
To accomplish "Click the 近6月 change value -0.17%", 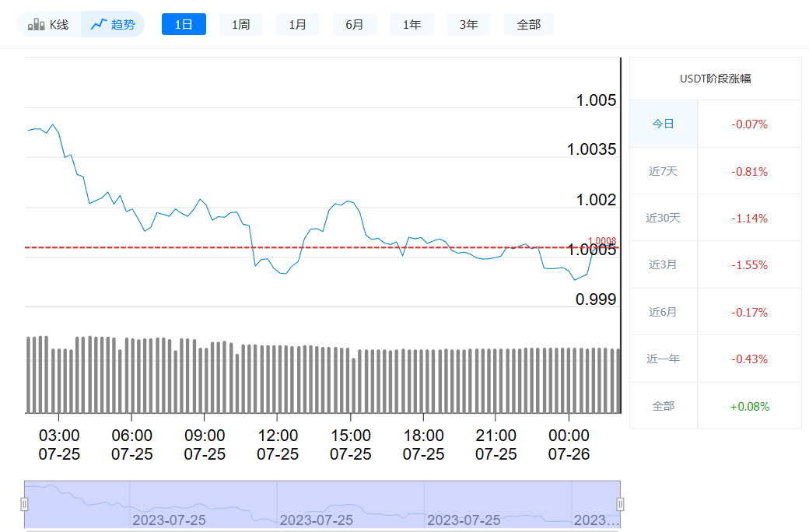I will coord(749,311).
